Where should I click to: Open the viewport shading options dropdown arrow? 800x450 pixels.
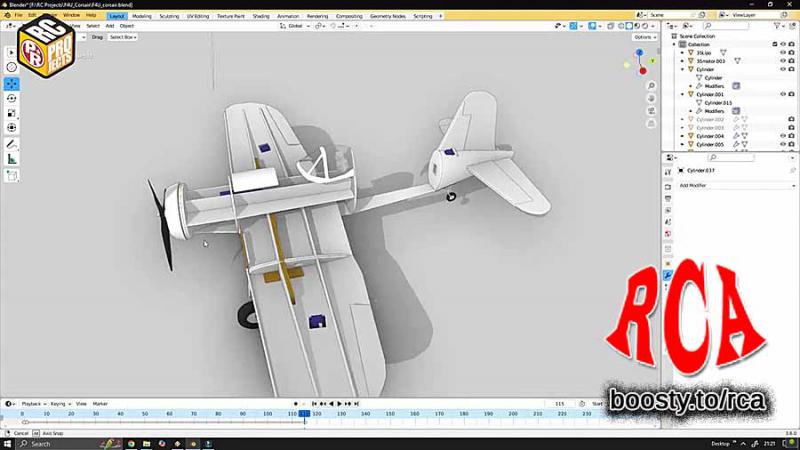pyautogui.click(x=654, y=26)
